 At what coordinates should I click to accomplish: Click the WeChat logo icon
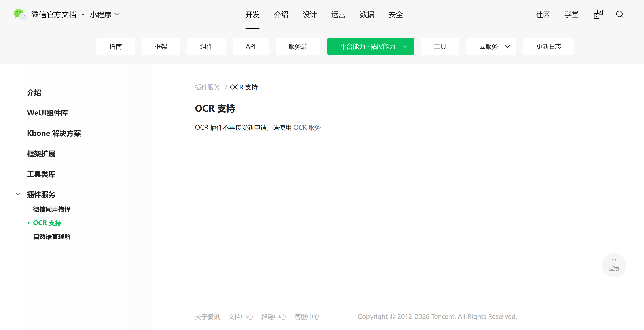(x=20, y=14)
